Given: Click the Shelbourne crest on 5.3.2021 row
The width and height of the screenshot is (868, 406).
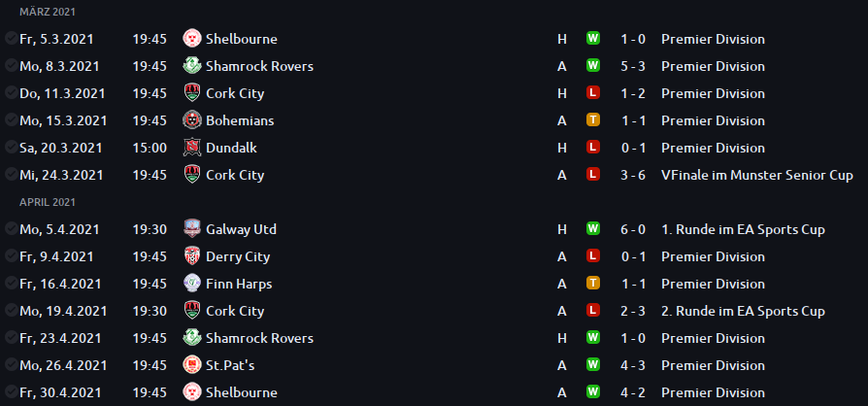Looking at the screenshot, I should point(191,39).
